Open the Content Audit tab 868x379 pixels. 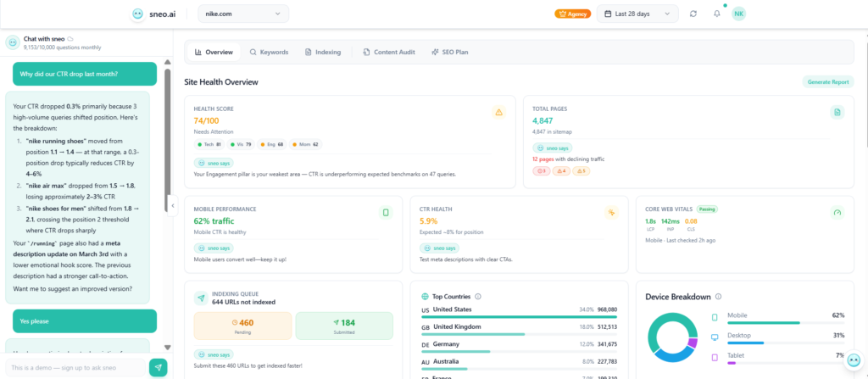click(388, 52)
